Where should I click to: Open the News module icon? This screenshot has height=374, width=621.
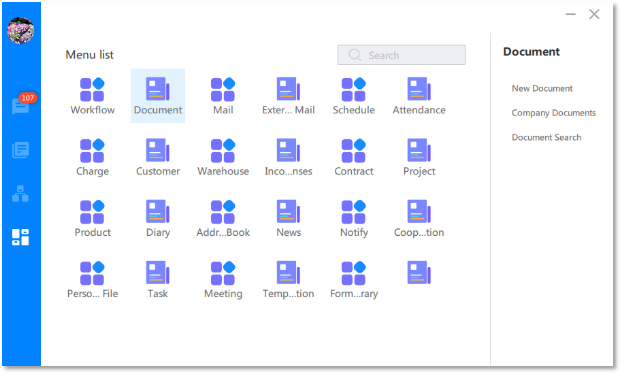[288, 211]
